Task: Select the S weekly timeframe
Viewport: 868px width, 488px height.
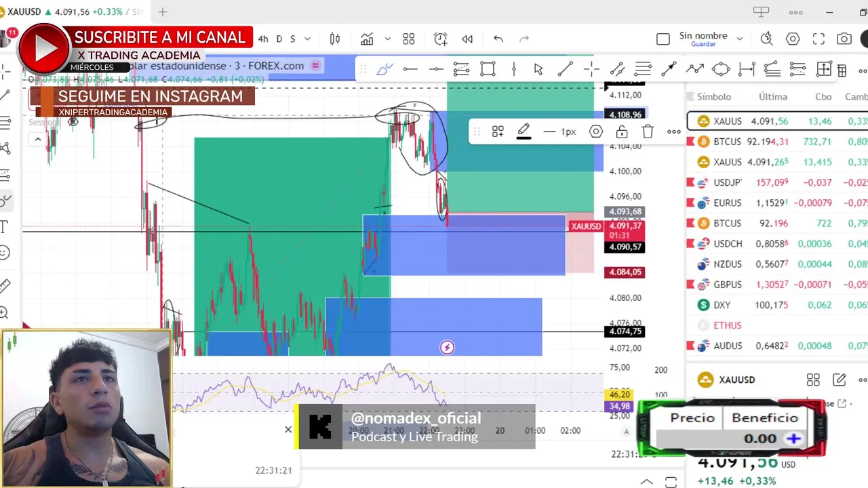Action: click(x=293, y=39)
